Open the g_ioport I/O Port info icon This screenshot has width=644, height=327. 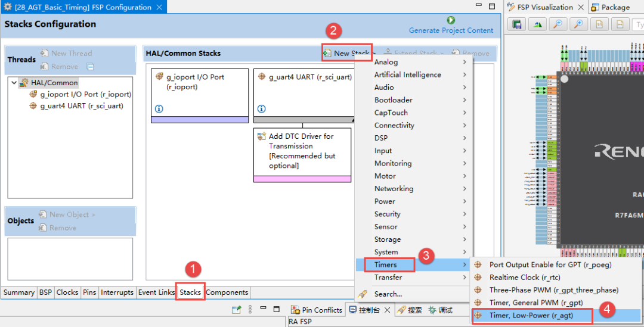point(159,109)
